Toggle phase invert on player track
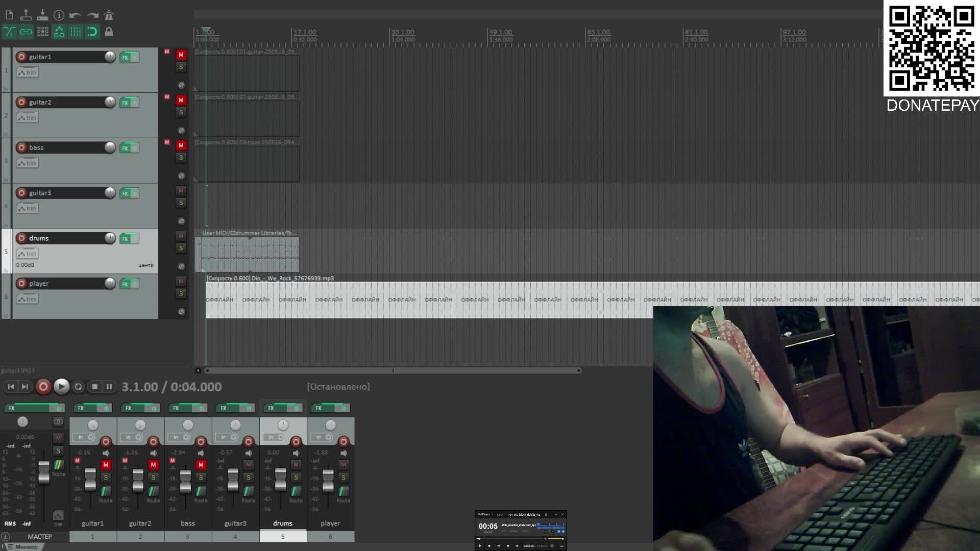 (x=181, y=312)
